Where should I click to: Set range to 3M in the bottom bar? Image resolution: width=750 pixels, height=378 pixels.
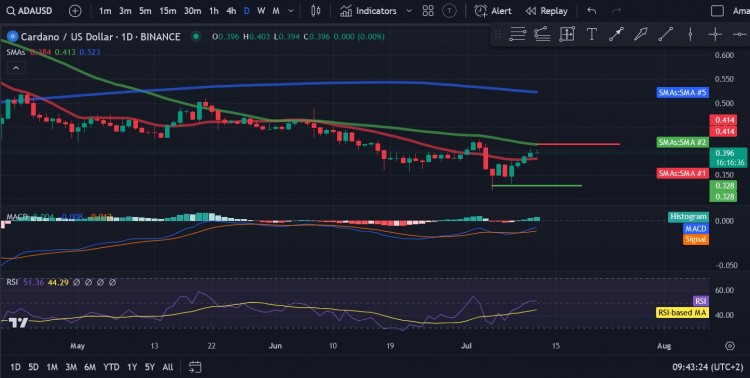click(71, 367)
